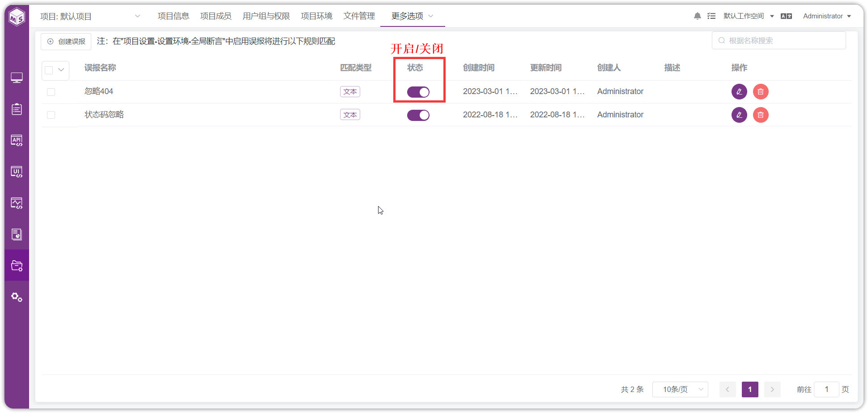The height and width of the screenshot is (413, 868).
Task: Open the 默认工作空间 workspace dropdown
Action: pyautogui.click(x=749, y=16)
